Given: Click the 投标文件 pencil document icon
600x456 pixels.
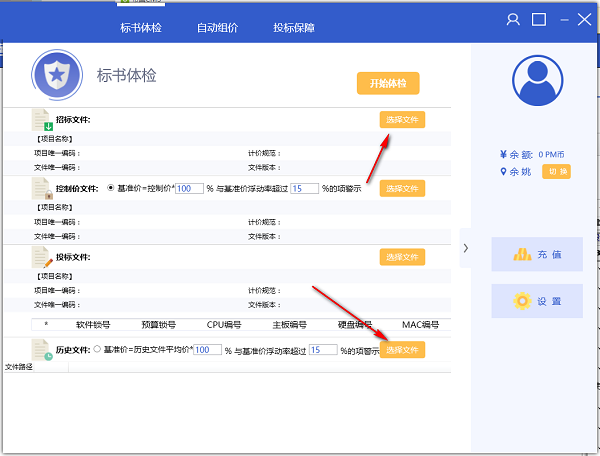Looking at the screenshot, I should point(42,258).
